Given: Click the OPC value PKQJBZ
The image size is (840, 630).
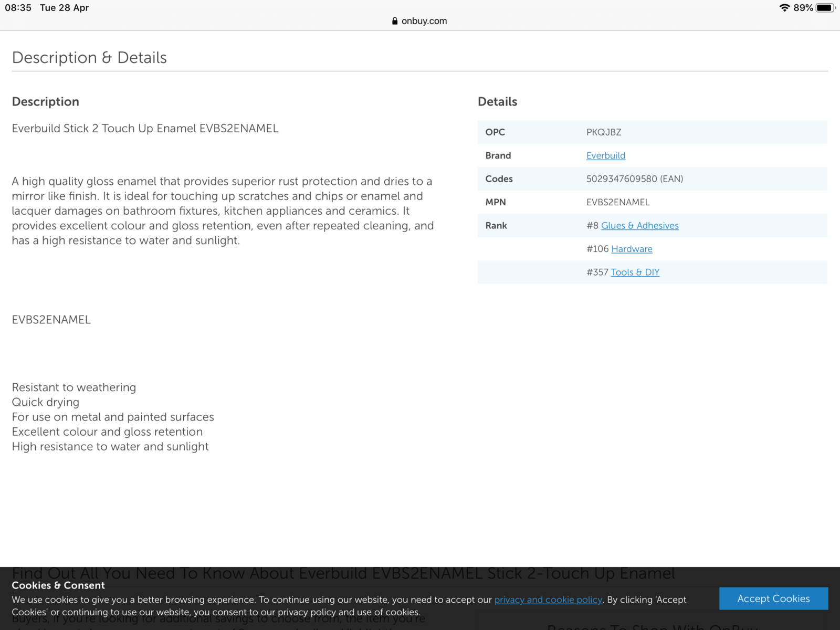Looking at the screenshot, I should click(x=604, y=132).
